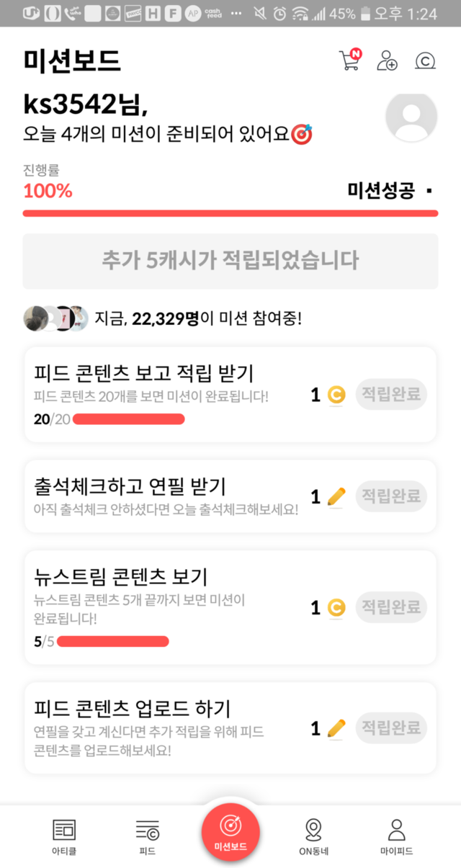Tap the pencil icon on 출석체크 mission
This screenshot has width=461, height=868.
pyautogui.click(x=336, y=496)
